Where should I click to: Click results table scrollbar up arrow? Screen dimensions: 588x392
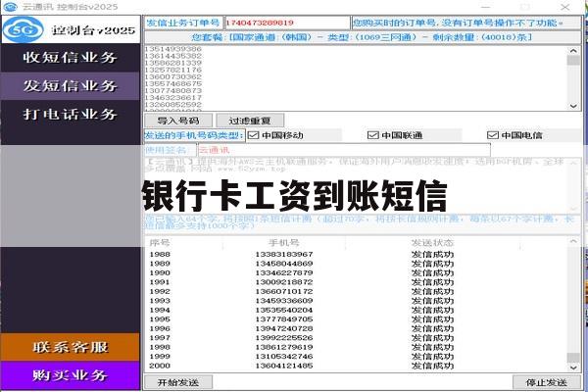click(573, 241)
